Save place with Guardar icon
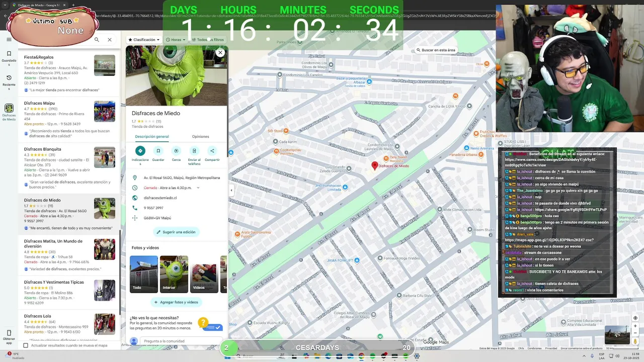This screenshot has height=362, width=644. coord(158,151)
